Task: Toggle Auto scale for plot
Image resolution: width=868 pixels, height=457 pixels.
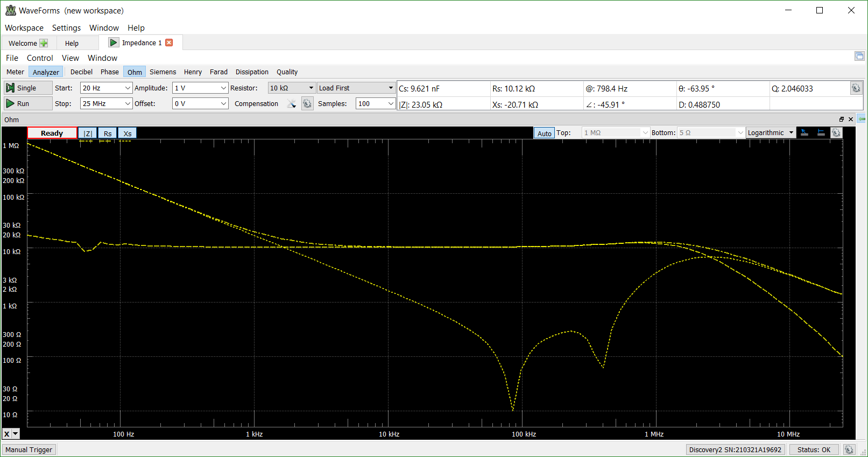Action: 544,133
